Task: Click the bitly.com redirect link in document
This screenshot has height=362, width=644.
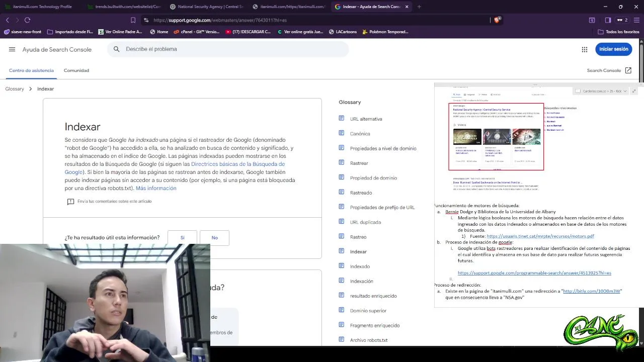Action: click(592, 291)
